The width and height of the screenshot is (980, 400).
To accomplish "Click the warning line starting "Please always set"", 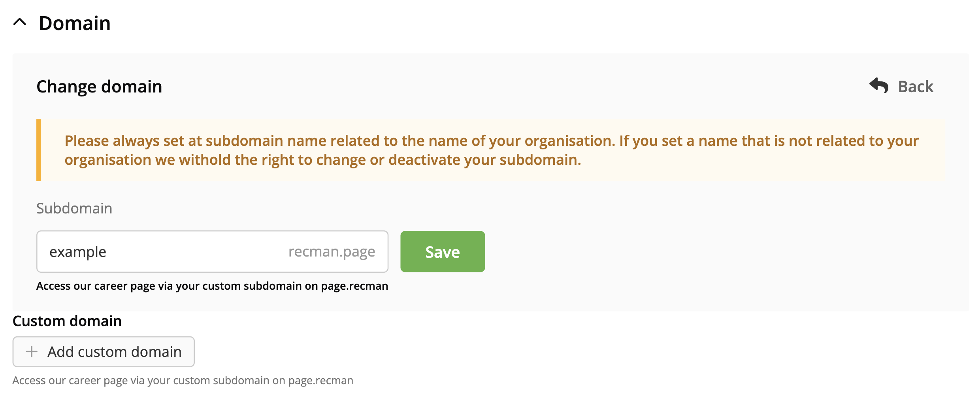I will [x=491, y=141].
